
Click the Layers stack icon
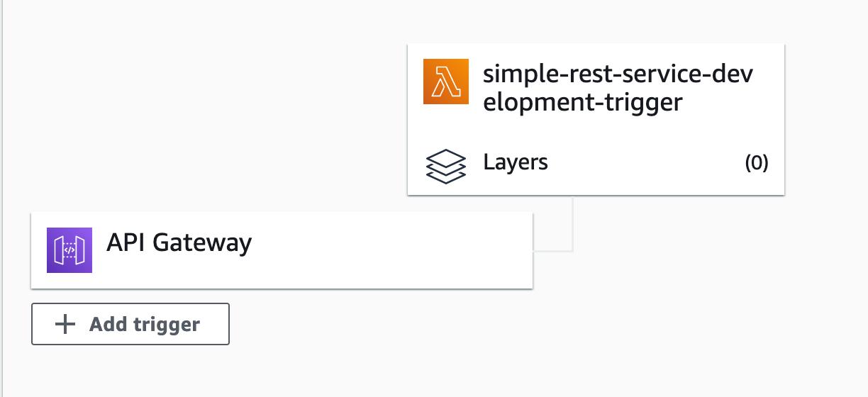point(446,167)
